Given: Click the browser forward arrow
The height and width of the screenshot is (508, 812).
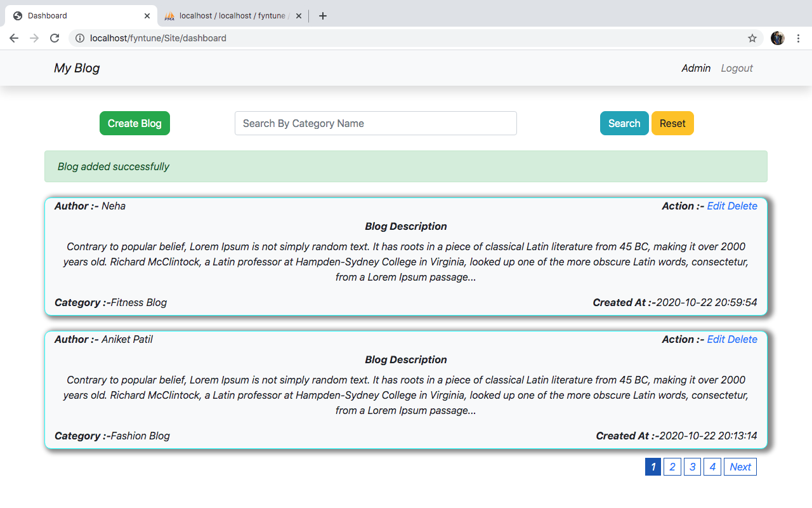Looking at the screenshot, I should 34,38.
